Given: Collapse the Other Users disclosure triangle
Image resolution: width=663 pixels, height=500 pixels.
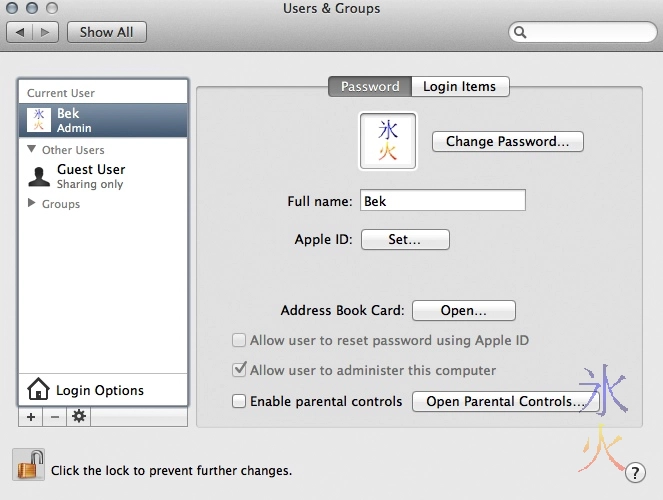Looking at the screenshot, I should 32,150.
